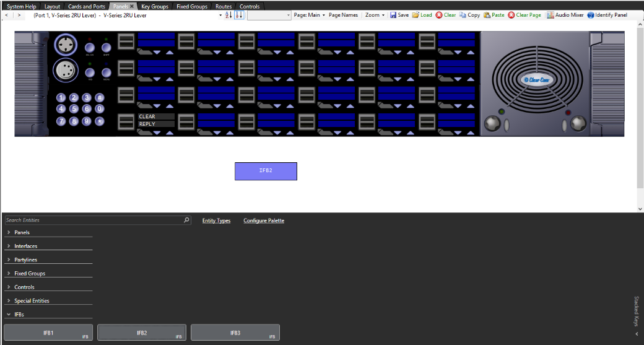The image size is (644, 345).
Task: Open the Page: Main dropdown
Action: 309,15
